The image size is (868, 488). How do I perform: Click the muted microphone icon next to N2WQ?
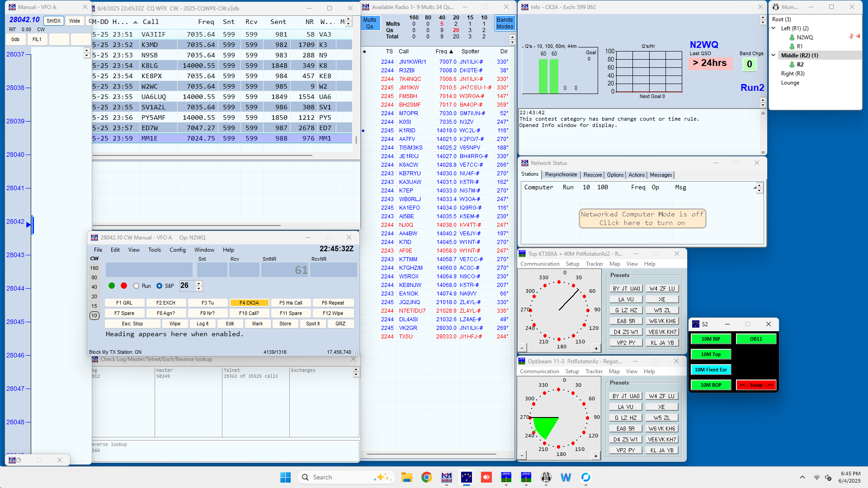851,36
